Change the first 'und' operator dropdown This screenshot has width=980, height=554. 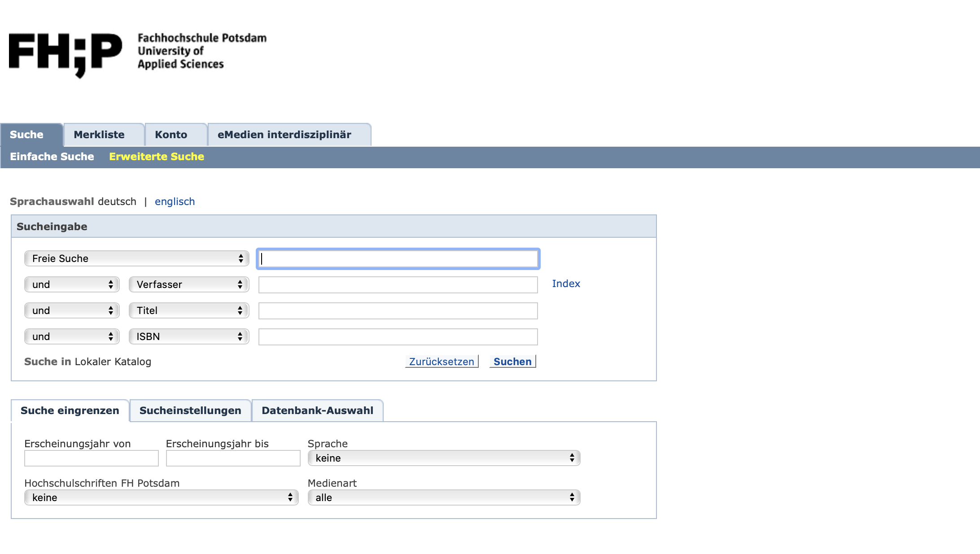(x=72, y=284)
